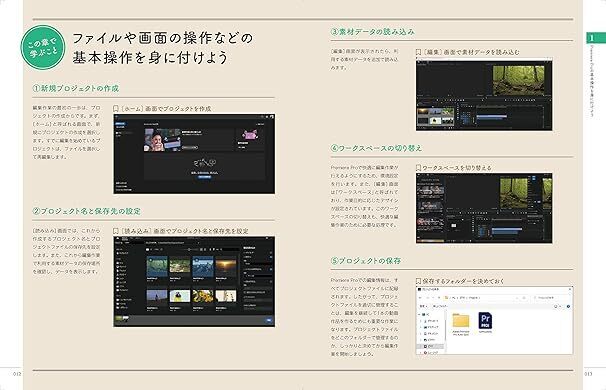Select the white flowers clip thumbnail

tap(226, 297)
